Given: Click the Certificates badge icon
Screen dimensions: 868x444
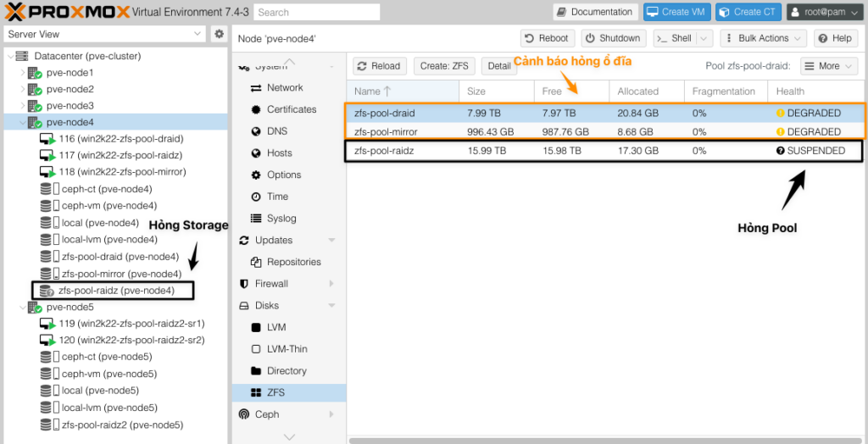Looking at the screenshot, I should [x=256, y=109].
